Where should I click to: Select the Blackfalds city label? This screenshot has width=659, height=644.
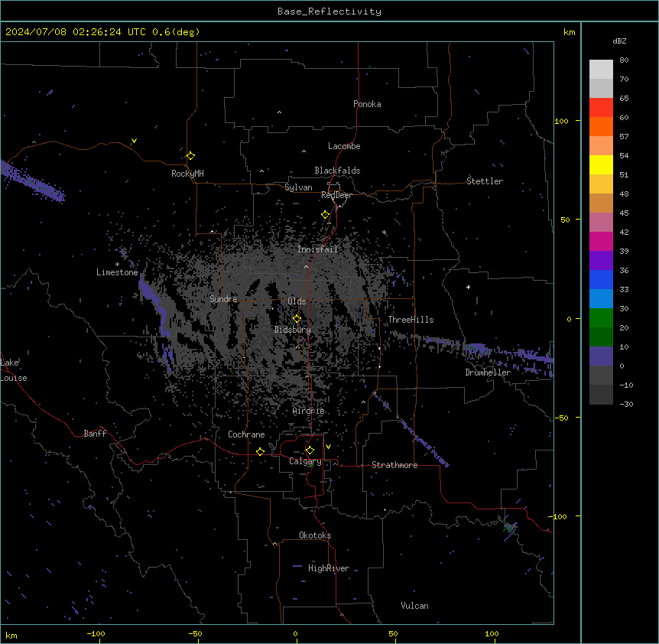point(337,171)
